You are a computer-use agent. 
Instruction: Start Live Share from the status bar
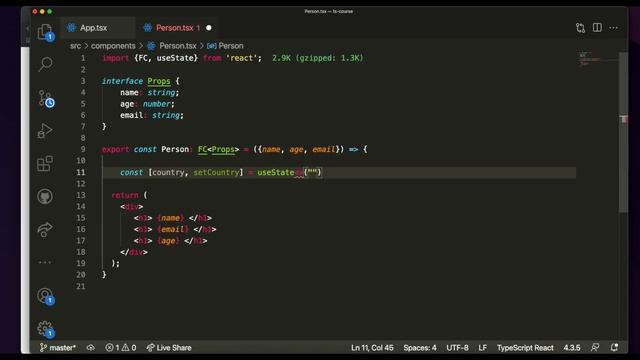(x=169, y=348)
